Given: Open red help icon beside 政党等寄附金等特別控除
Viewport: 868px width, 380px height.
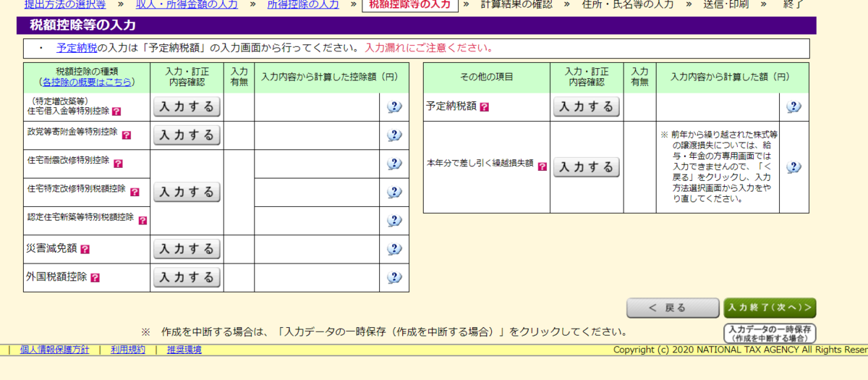Looking at the screenshot, I should 127,135.
